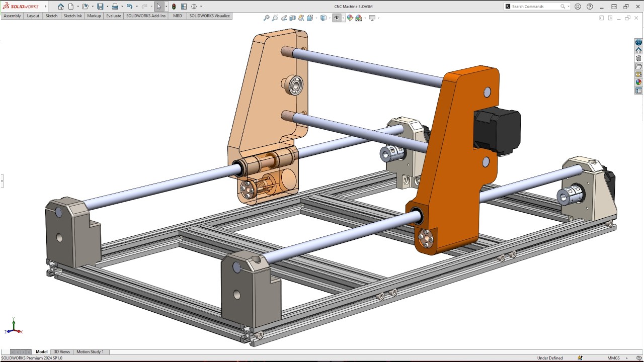Open the SOLIDWORKS Add-Ins tab
Image resolution: width=644 pixels, height=362 pixels.
146,16
